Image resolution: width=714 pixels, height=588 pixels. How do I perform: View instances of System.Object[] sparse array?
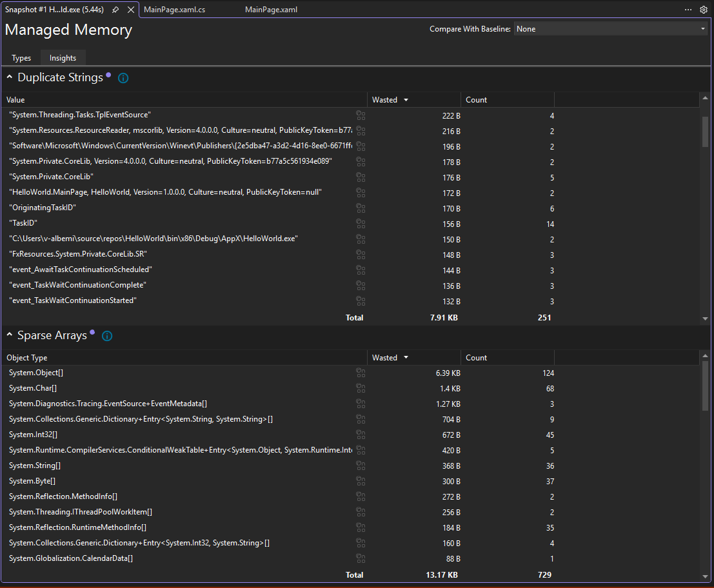[361, 373]
